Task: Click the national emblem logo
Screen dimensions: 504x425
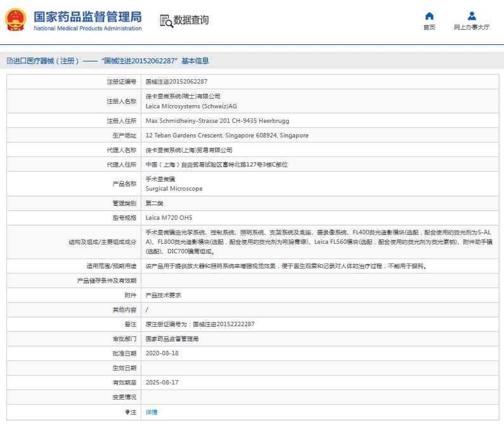Action: click(x=16, y=20)
